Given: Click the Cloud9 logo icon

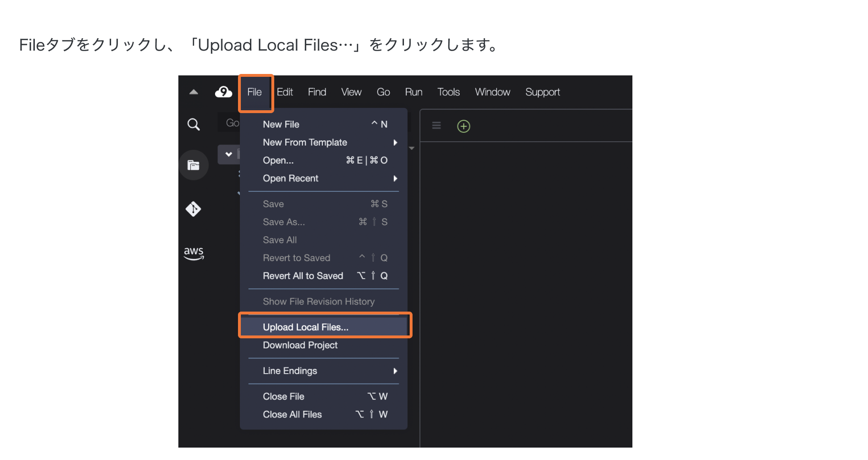Looking at the screenshot, I should [223, 92].
